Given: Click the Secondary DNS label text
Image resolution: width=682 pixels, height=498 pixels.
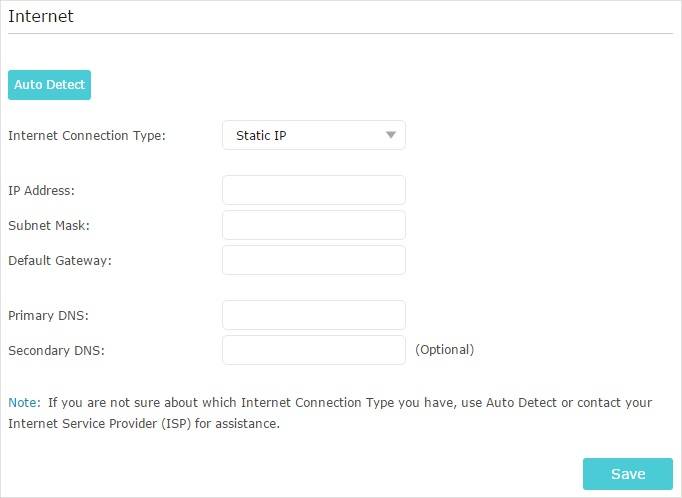Looking at the screenshot, I should pos(56,350).
